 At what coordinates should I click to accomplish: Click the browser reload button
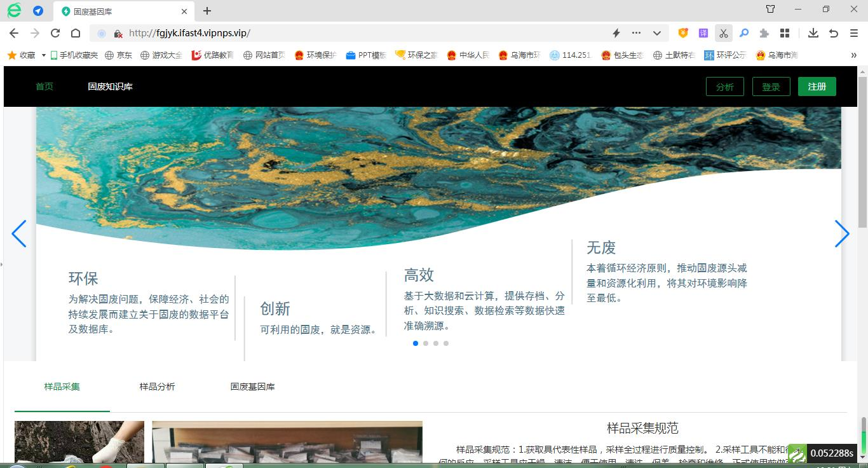[x=55, y=33]
